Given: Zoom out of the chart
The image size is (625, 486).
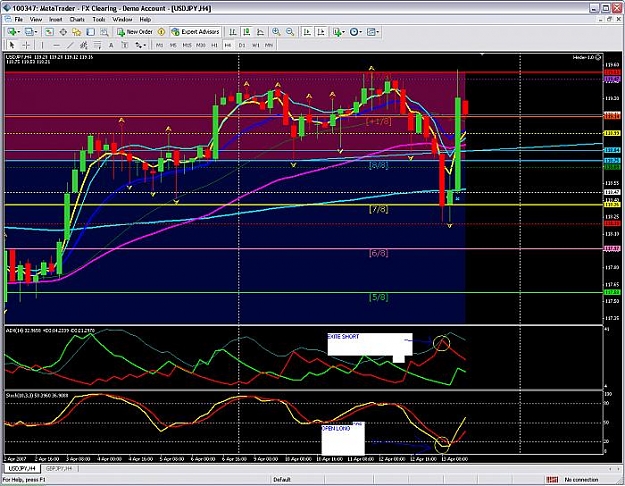Looking at the screenshot, I should click(290, 32).
